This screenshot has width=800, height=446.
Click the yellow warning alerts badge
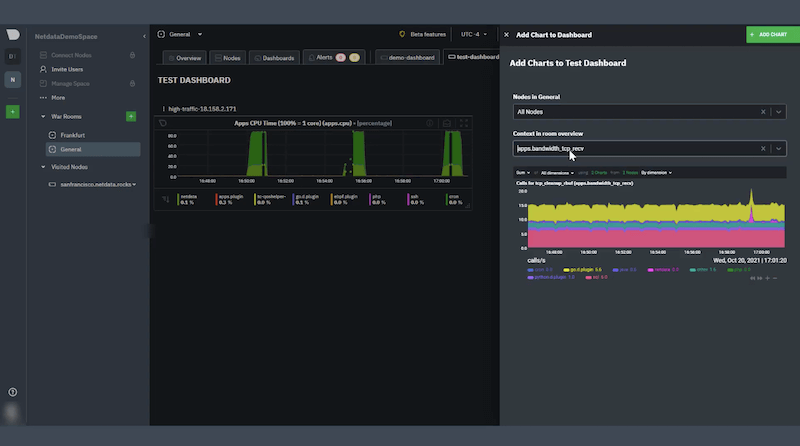coord(355,58)
